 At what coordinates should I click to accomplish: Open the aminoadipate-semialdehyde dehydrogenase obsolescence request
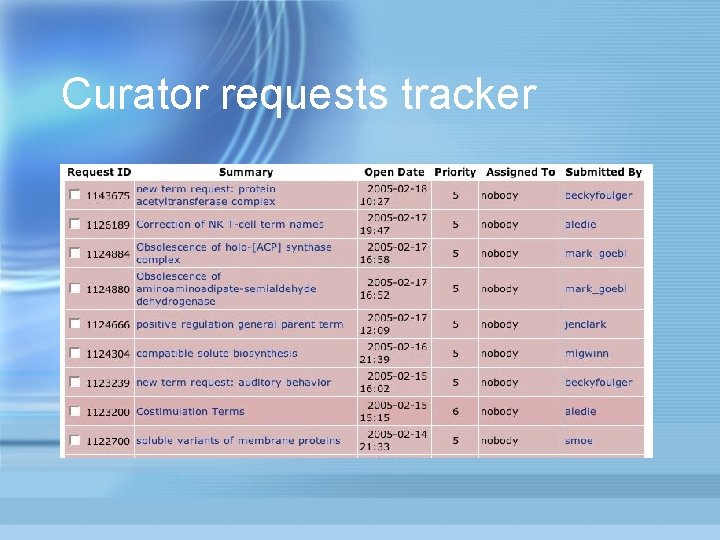(x=226, y=289)
